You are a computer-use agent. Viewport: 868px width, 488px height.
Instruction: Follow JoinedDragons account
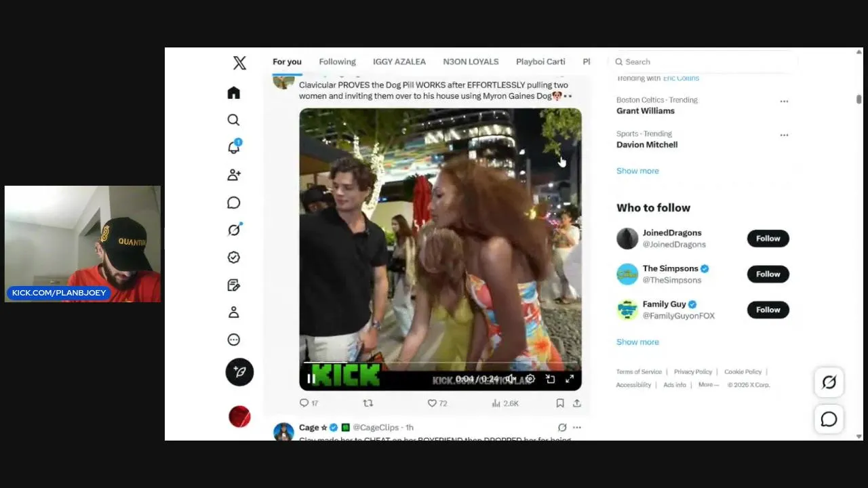coord(768,239)
